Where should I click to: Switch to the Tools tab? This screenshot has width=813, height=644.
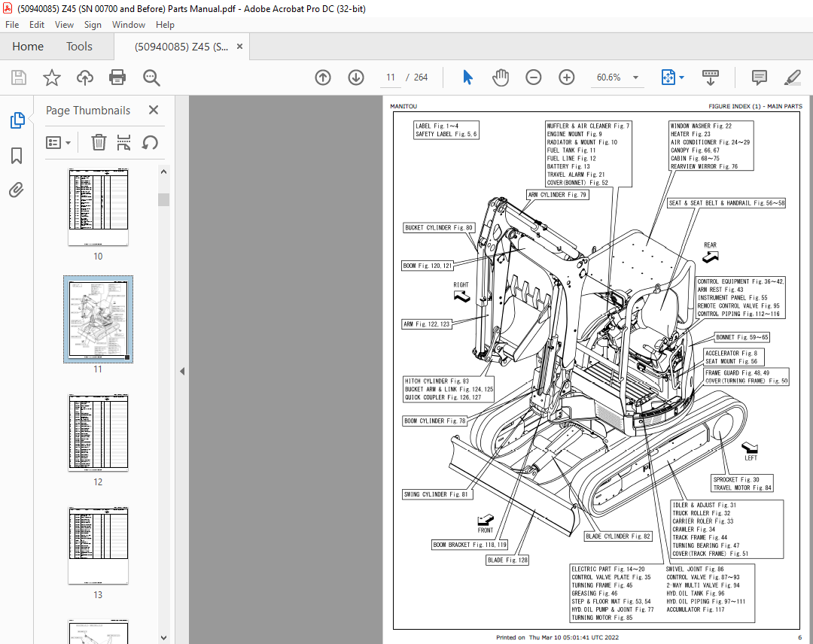[x=79, y=47]
